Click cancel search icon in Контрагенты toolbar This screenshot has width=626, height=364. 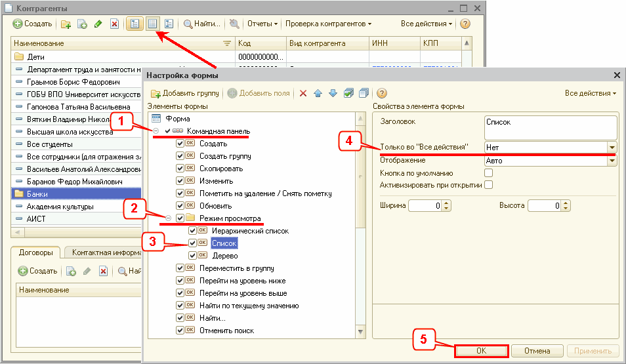point(234,24)
